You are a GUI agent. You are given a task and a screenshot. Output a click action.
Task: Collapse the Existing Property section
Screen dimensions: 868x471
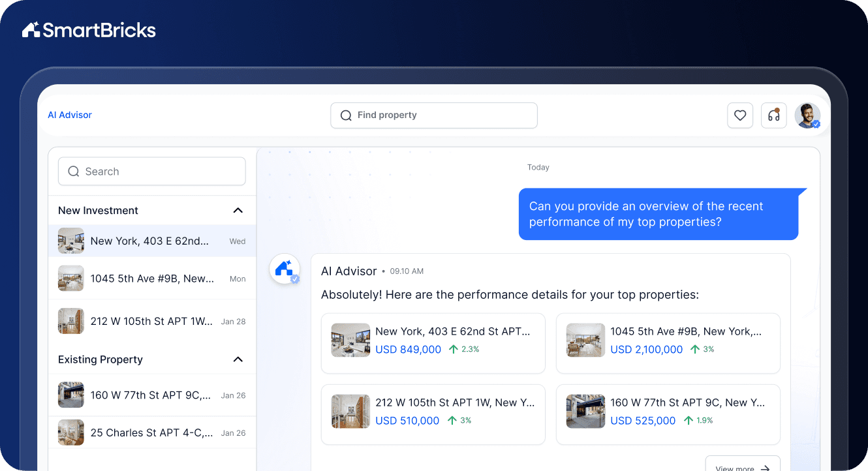[x=239, y=359]
